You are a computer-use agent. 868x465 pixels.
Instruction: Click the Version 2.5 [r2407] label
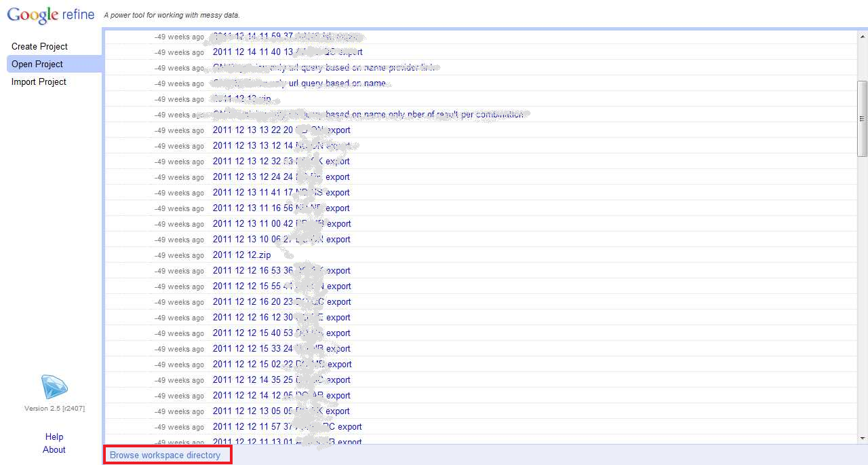click(54, 408)
